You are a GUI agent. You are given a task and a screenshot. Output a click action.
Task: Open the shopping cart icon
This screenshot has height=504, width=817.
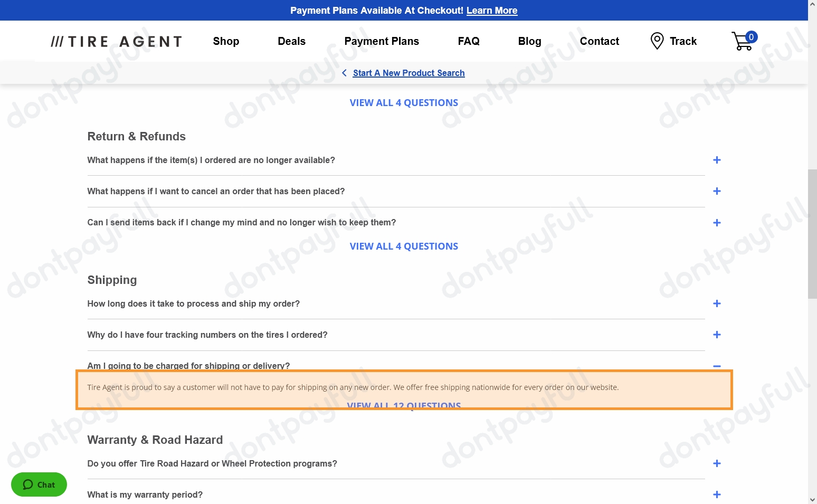743,42
